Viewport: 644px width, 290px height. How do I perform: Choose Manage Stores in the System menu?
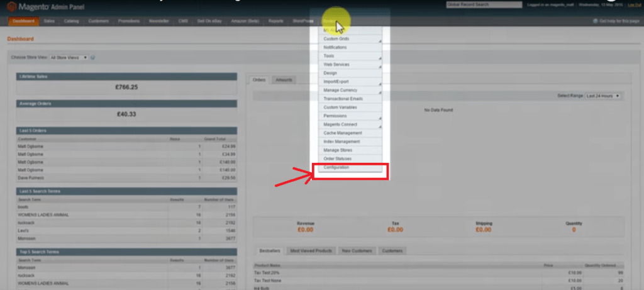click(350, 150)
